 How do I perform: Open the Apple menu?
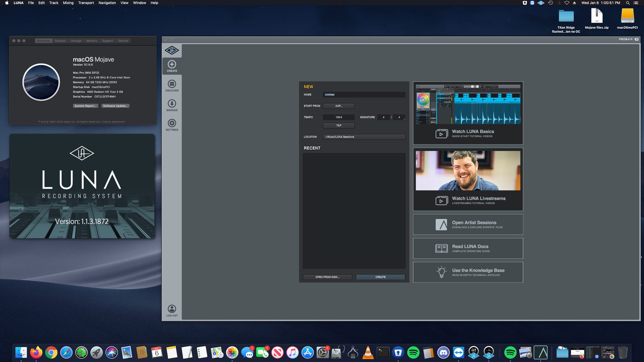[7, 3]
